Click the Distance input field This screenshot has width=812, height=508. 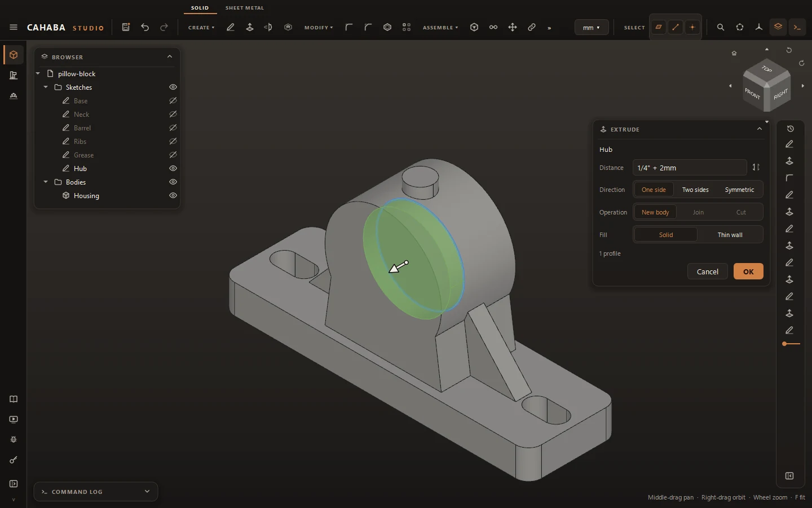tap(690, 168)
